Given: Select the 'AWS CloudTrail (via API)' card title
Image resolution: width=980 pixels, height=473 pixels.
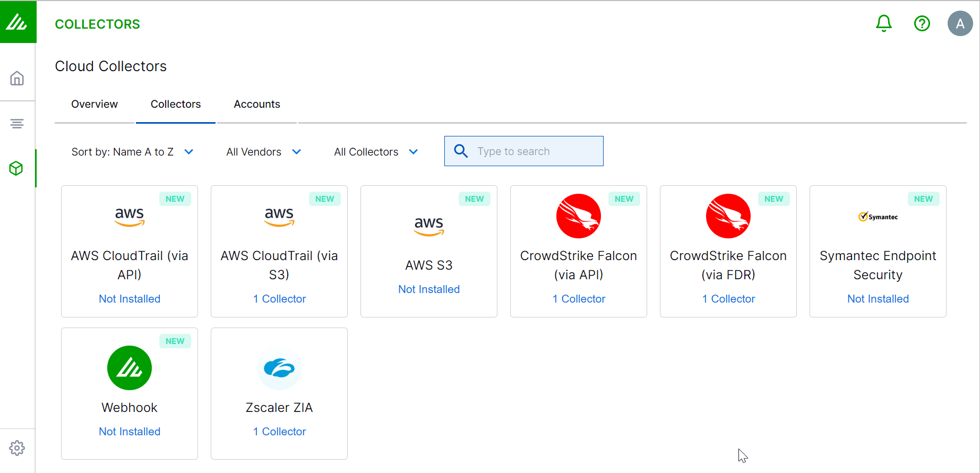Looking at the screenshot, I should (x=130, y=265).
